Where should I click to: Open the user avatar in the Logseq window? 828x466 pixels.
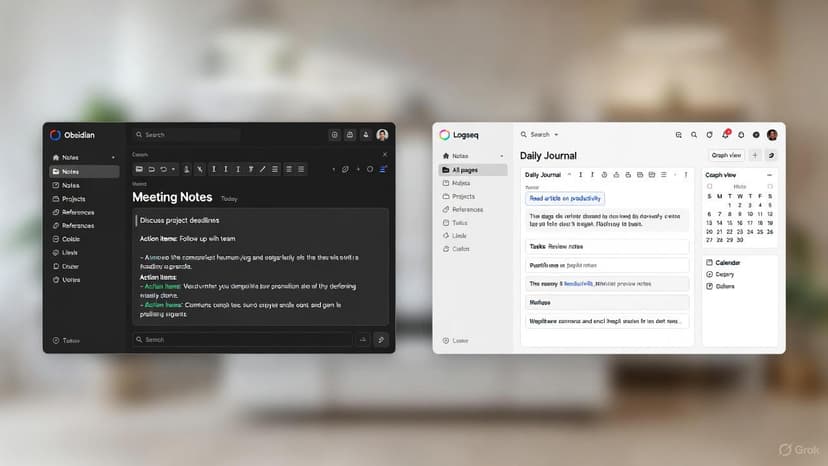point(771,135)
